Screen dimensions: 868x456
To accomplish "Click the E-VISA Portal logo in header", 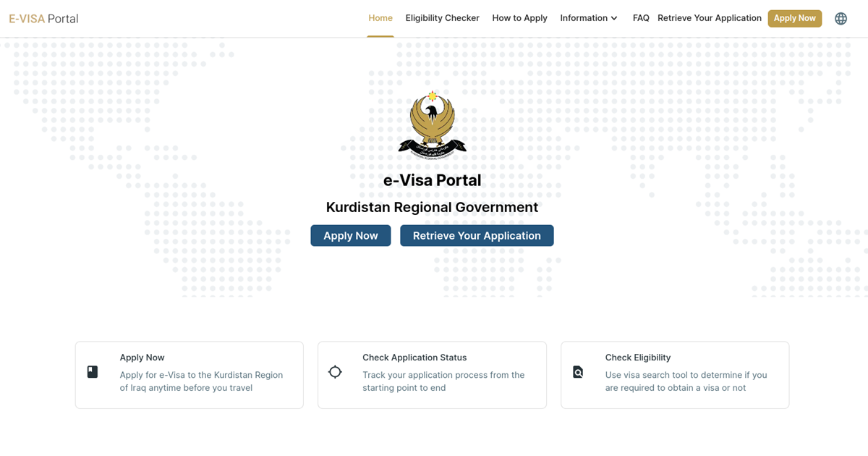I will pyautogui.click(x=43, y=19).
